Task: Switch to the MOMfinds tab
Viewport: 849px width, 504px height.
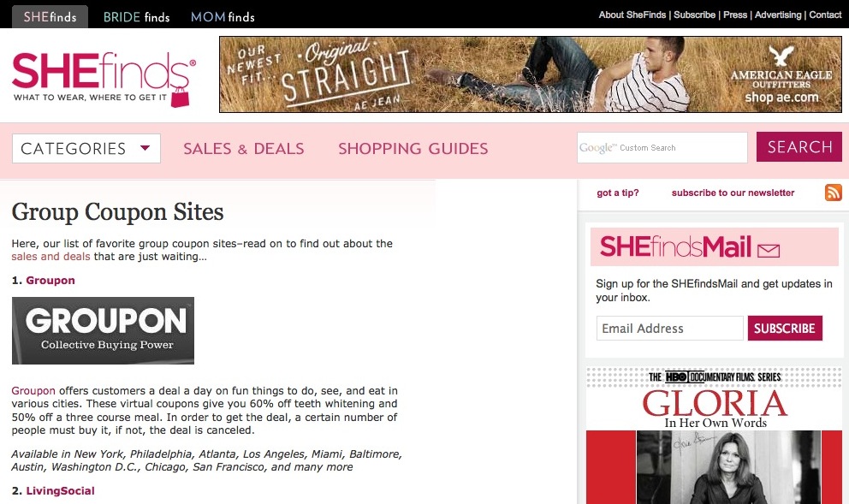Action: point(223,17)
